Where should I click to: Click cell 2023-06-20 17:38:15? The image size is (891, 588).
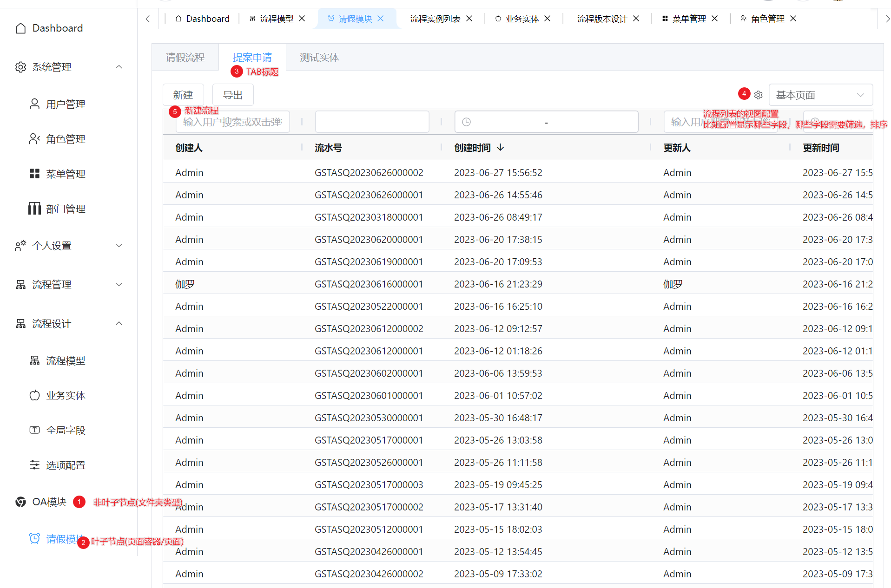(498, 240)
